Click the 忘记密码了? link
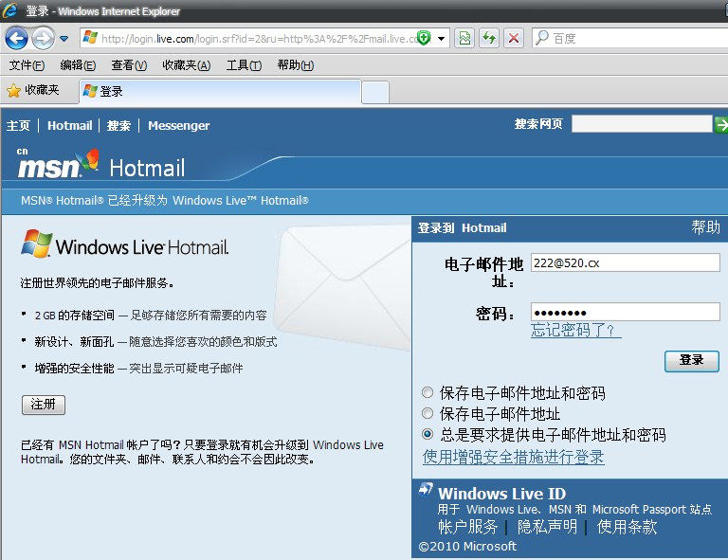Image resolution: width=728 pixels, height=560 pixels. tap(576, 331)
